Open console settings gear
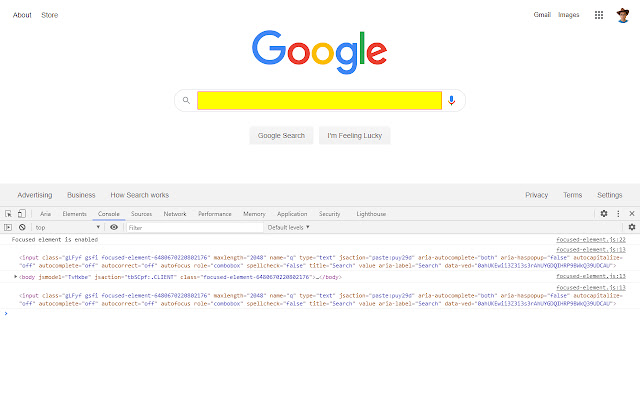This screenshot has width=640, height=400. click(632, 227)
